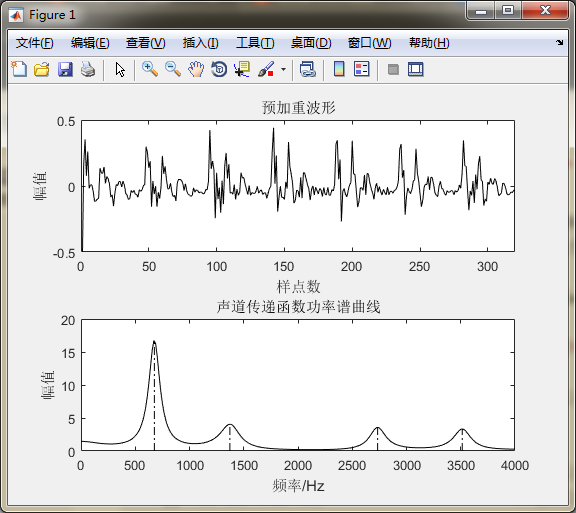This screenshot has height=513, width=576.
Task: Print the figure using the printer icon
Action: click(88, 69)
